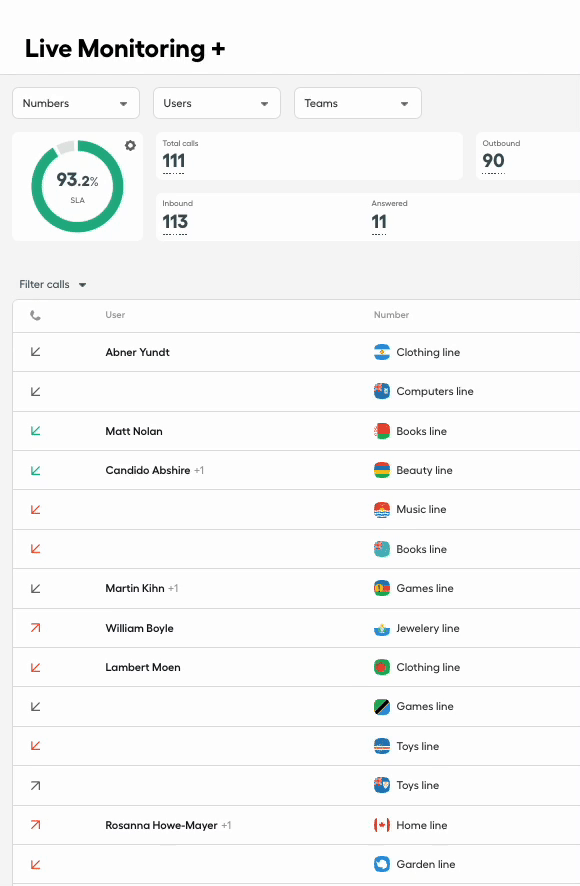Click red outbound arrow for William Boyle
This screenshot has height=886, width=580.
[x=35, y=628]
